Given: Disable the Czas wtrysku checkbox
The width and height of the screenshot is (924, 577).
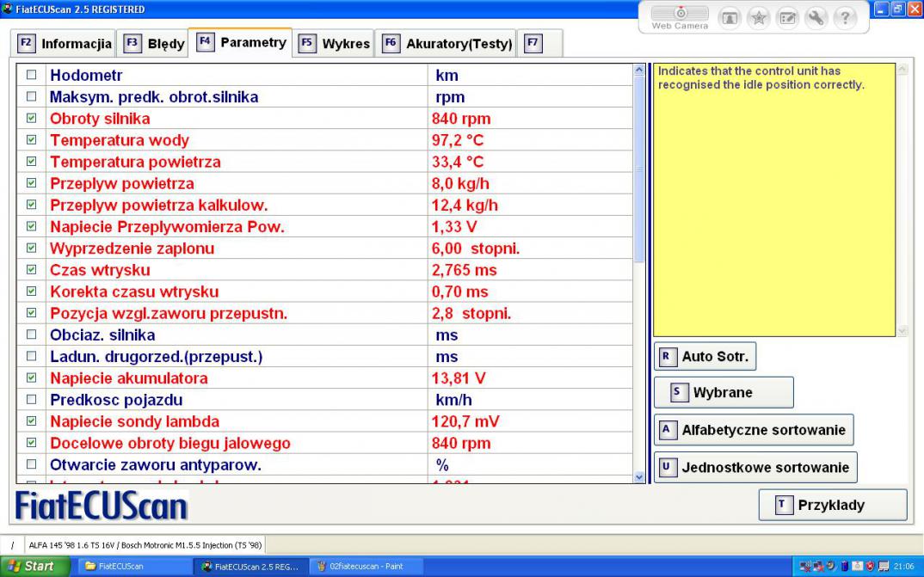Looking at the screenshot, I should click(31, 270).
